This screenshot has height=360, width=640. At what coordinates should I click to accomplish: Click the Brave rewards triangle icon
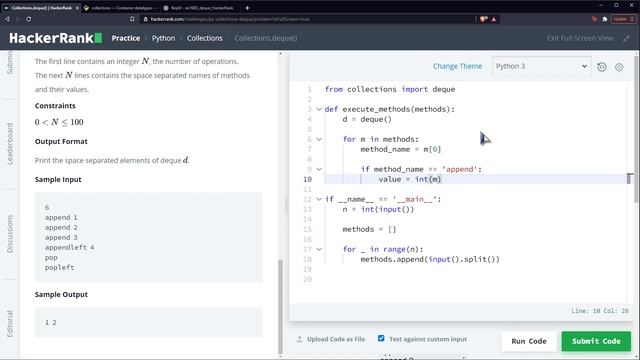pyautogui.click(x=494, y=19)
